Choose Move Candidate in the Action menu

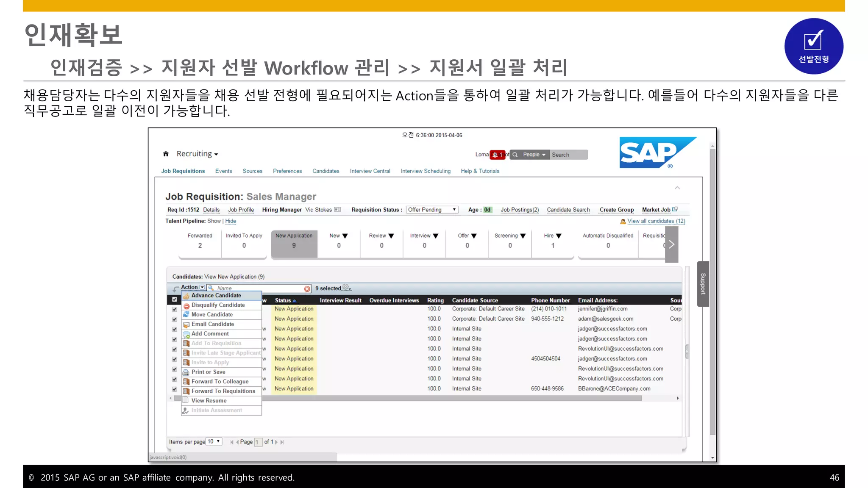222,315
